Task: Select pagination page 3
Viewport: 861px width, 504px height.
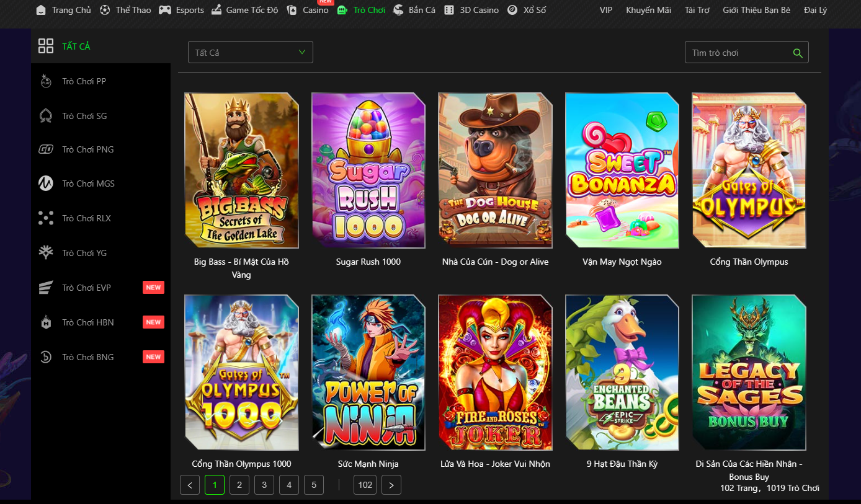Action: click(x=264, y=485)
